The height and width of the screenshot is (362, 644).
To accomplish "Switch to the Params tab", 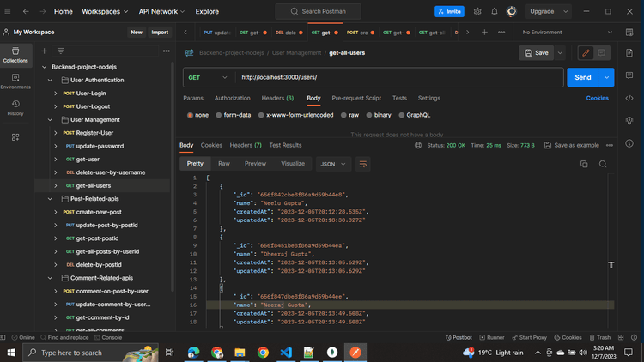I will point(193,98).
